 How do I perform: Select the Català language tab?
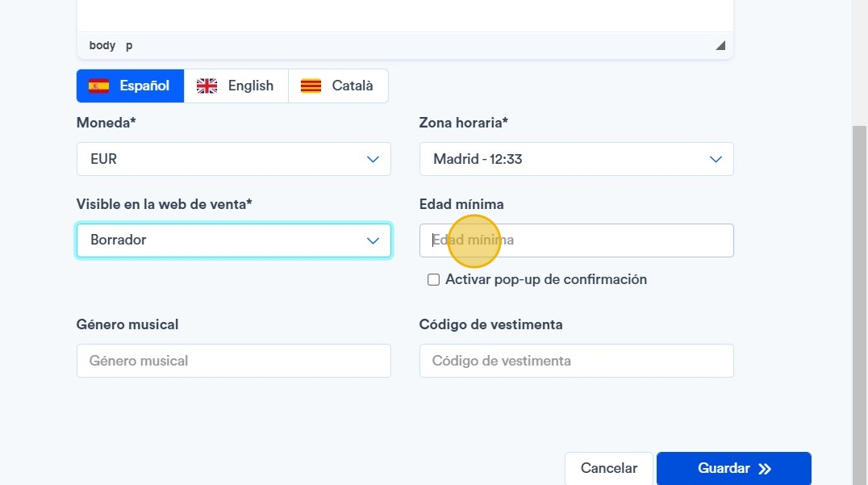(x=338, y=86)
